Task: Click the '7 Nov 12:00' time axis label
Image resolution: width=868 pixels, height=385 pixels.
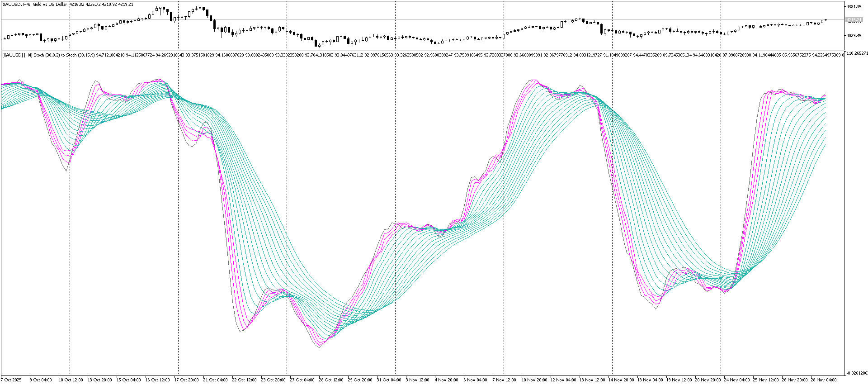Action: pos(505,380)
